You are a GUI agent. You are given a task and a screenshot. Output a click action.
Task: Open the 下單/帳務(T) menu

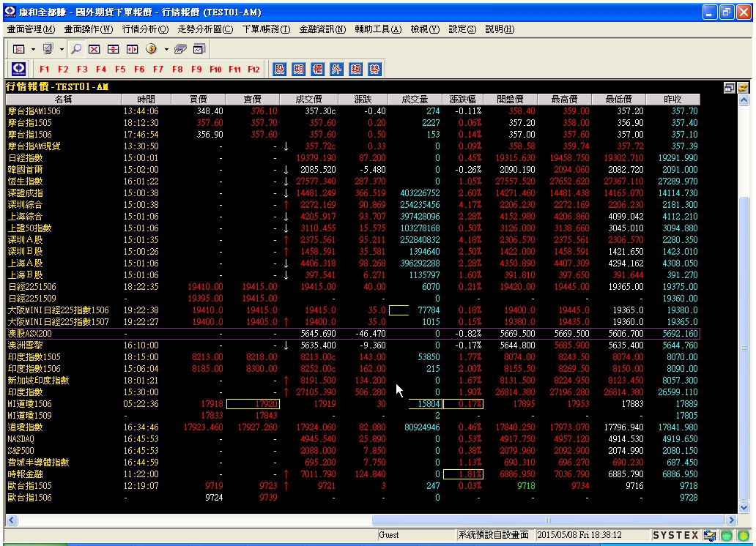pos(266,29)
